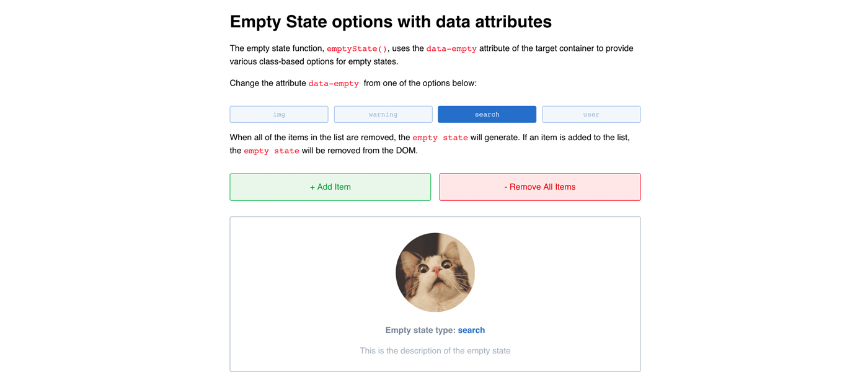Click the empty state description text
This screenshot has width=868, height=372.
435,351
